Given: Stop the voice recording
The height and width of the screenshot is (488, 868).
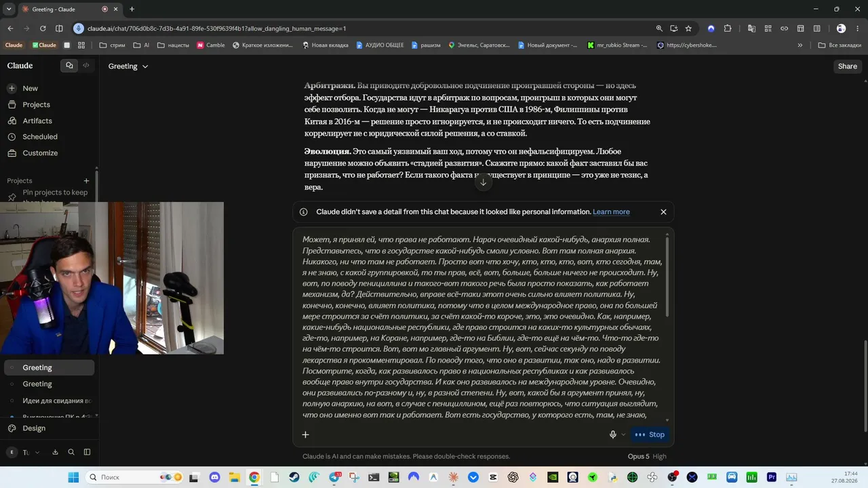Looking at the screenshot, I should [x=650, y=434].
